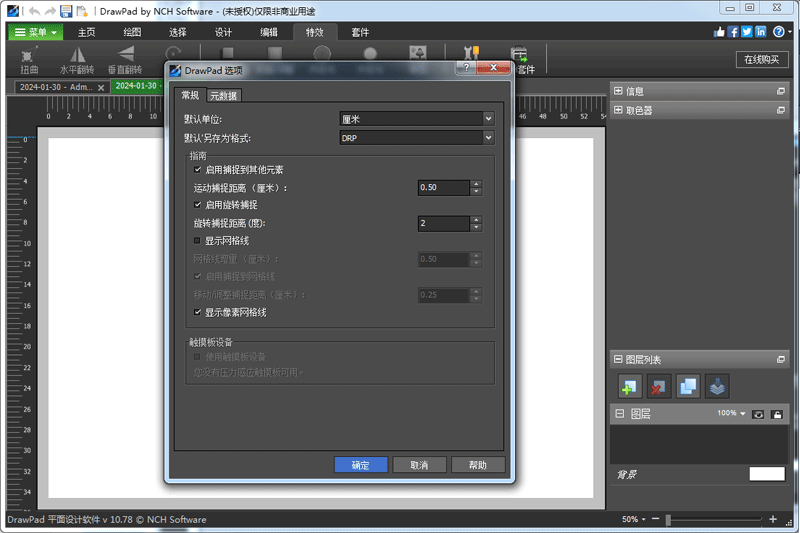
Task: Open the 50% zoom level dropdown
Action: click(x=634, y=519)
